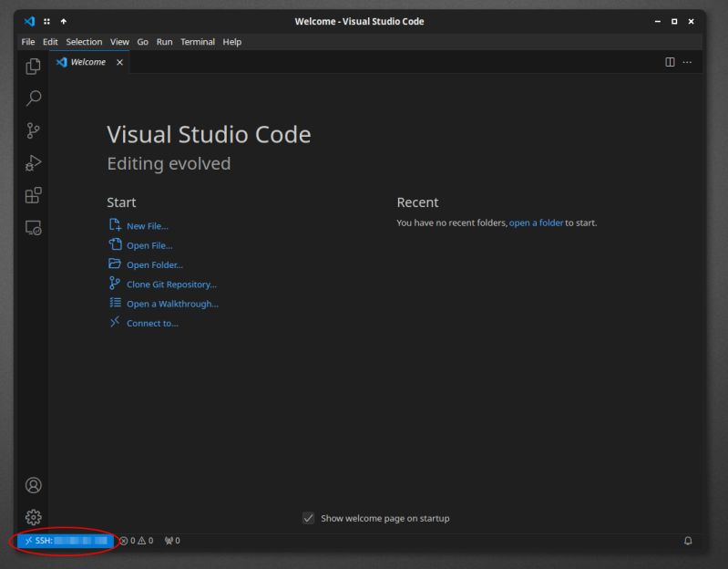Minimize the Visual Studio Code window
This screenshot has width=728, height=569.
click(x=658, y=21)
